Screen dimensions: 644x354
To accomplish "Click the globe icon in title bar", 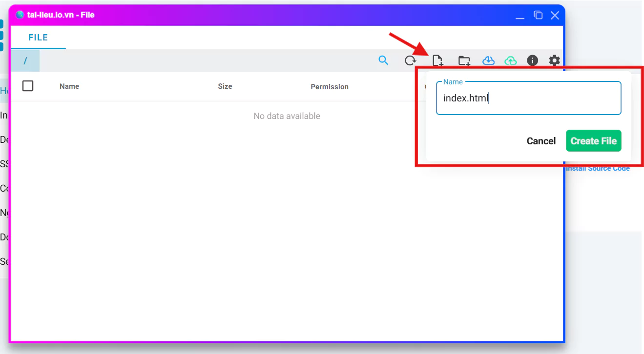I will [20, 15].
